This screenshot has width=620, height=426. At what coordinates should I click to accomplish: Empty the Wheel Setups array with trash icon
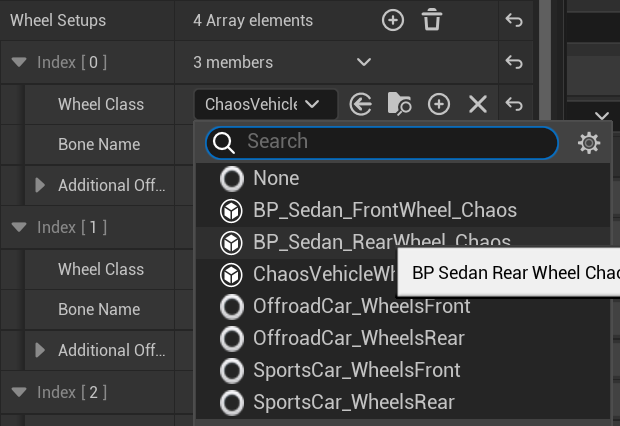click(x=431, y=20)
